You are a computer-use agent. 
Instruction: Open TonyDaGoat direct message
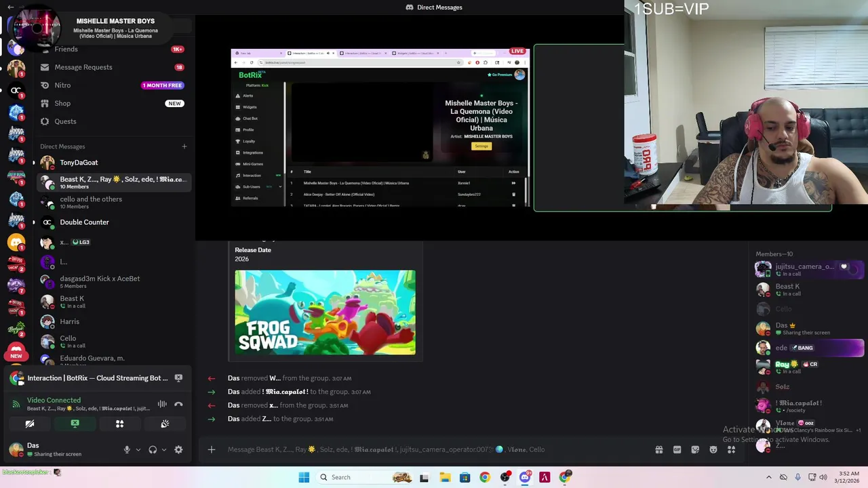pyautogui.click(x=113, y=163)
